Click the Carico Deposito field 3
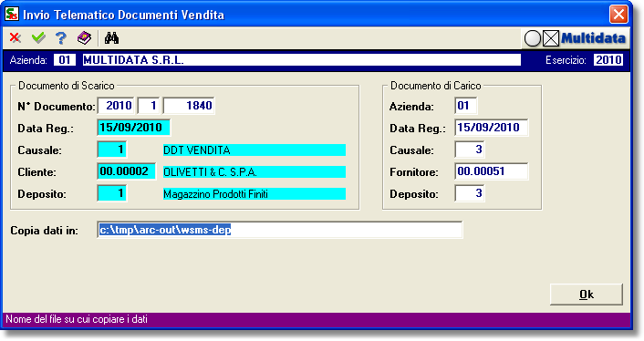The image size is (644, 341). tap(470, 193)
